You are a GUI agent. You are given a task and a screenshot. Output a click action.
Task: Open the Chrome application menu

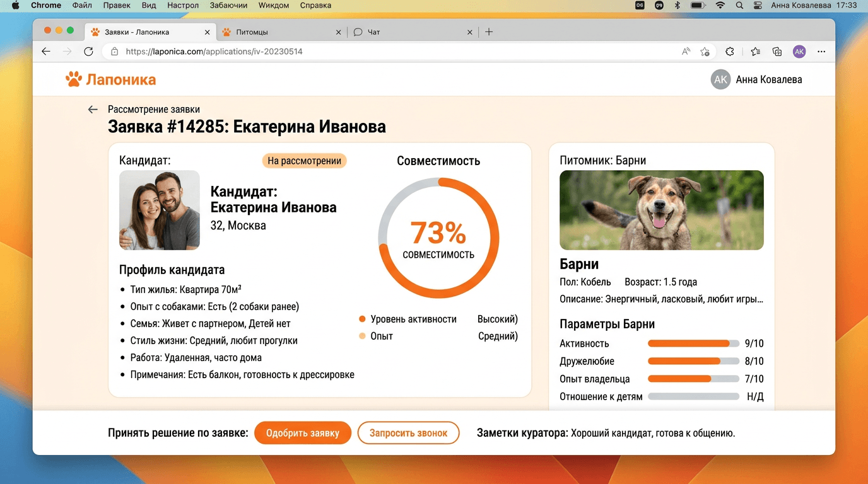(x=46, y=6)
